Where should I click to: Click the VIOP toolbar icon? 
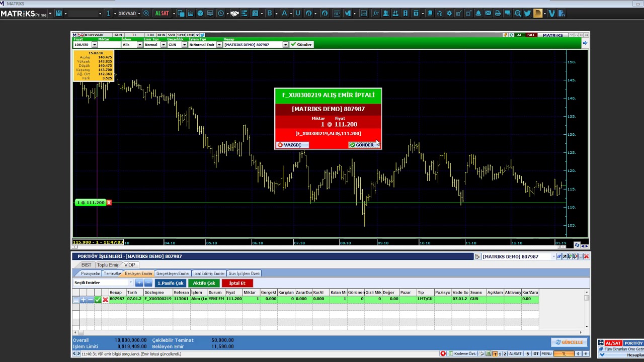[337, 14]
